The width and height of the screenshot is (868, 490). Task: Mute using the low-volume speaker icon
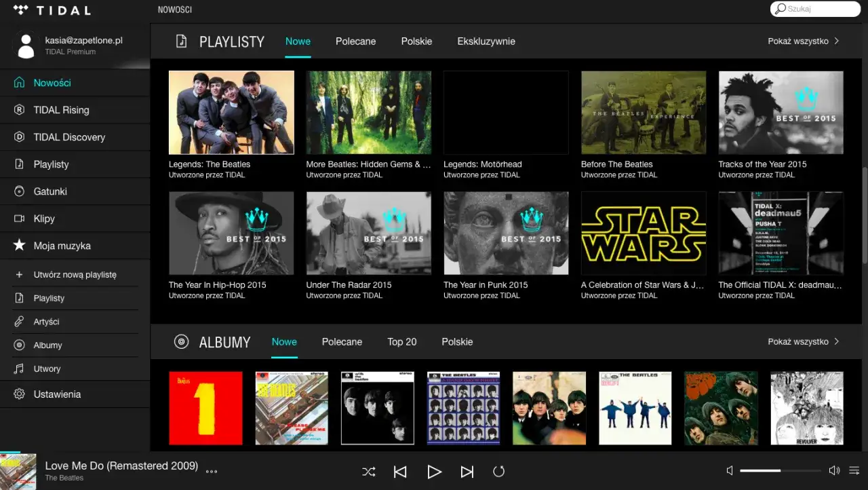pyautogui.click(x=730, y=470)
